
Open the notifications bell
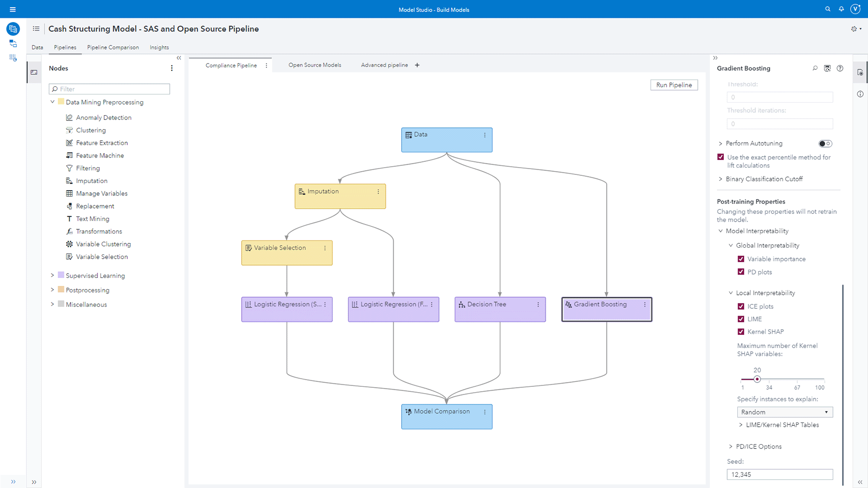click(x=841, y=9)
